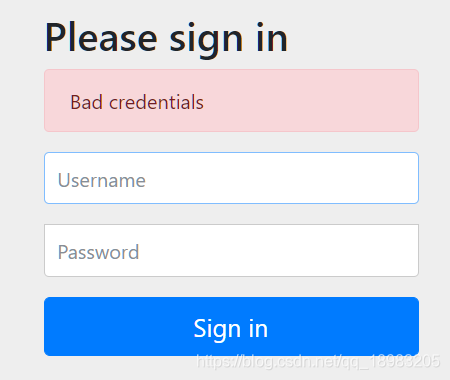Activate the highlighted Username field
450x380 pixels.
point(231,178)
